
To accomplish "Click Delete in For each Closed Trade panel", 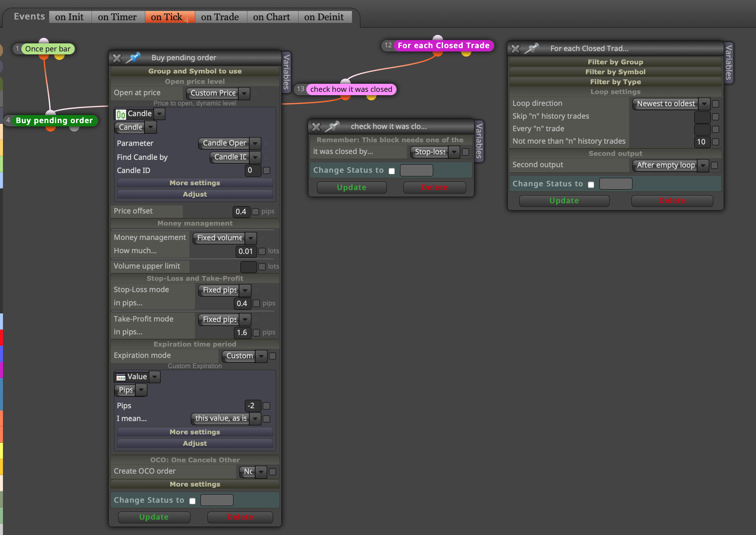I will [x=672, y=201].
